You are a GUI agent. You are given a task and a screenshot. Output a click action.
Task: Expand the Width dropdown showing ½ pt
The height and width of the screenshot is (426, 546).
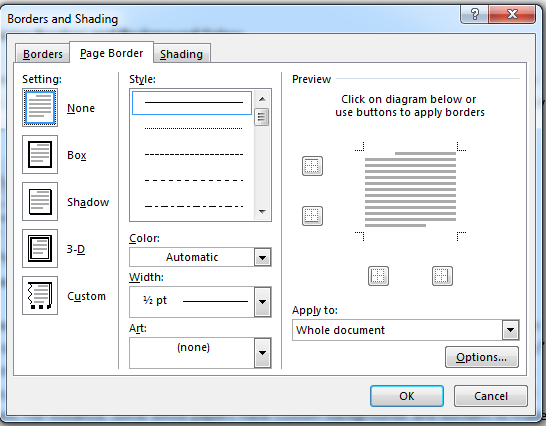(x=200, y=302)
